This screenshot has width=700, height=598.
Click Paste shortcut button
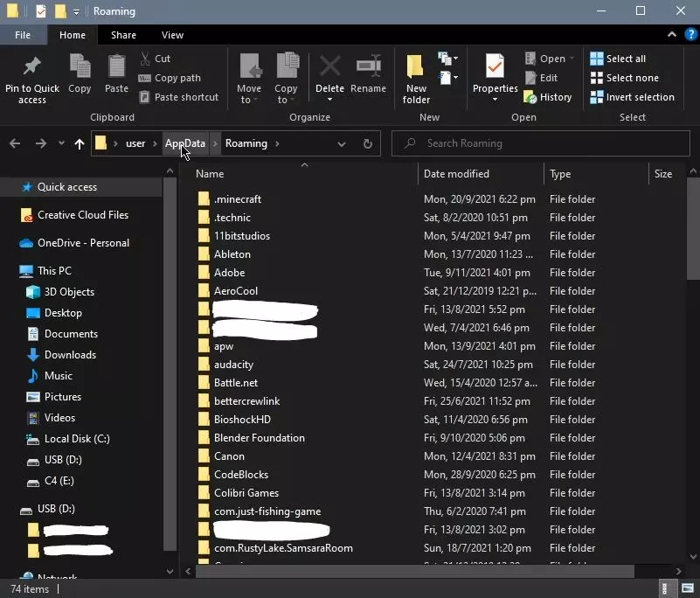pos(178,97)
